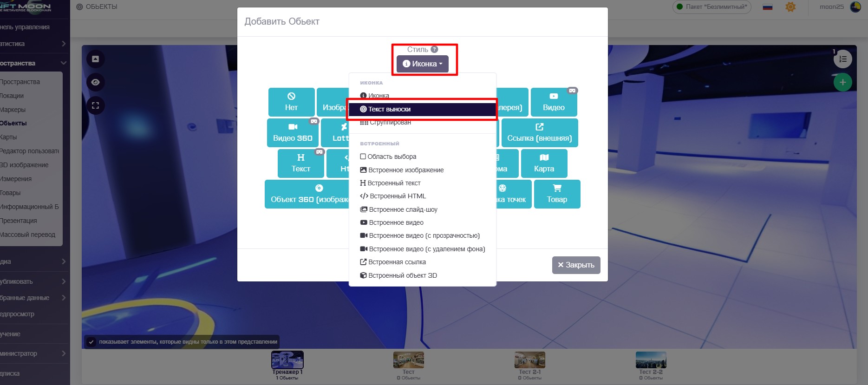Select the Товар object type

[557, 194]
